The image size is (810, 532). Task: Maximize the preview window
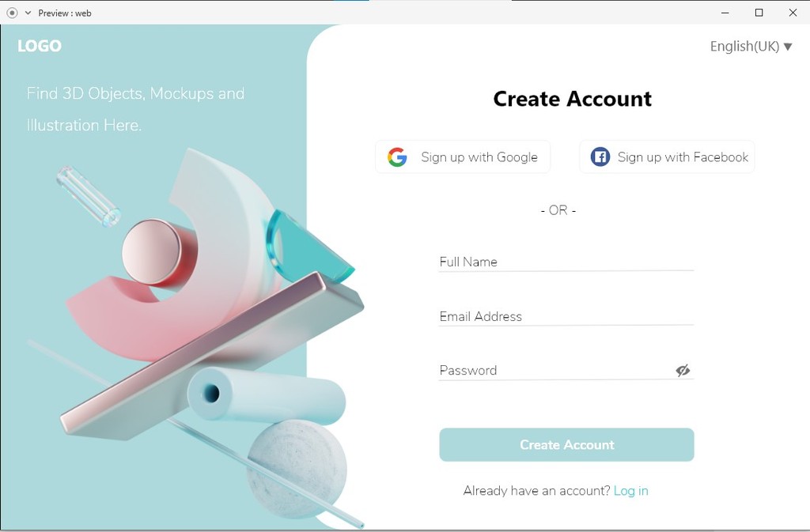click(x=759, y=13)
